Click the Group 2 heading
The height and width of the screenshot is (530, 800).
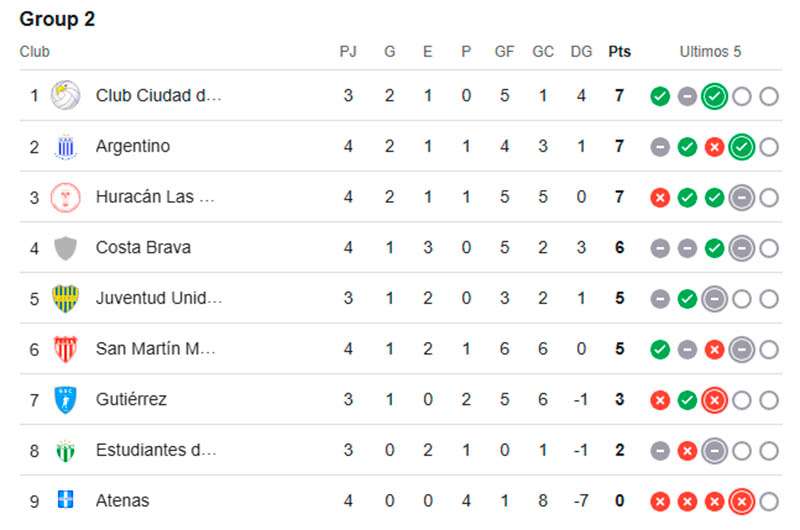click(57, 19)
